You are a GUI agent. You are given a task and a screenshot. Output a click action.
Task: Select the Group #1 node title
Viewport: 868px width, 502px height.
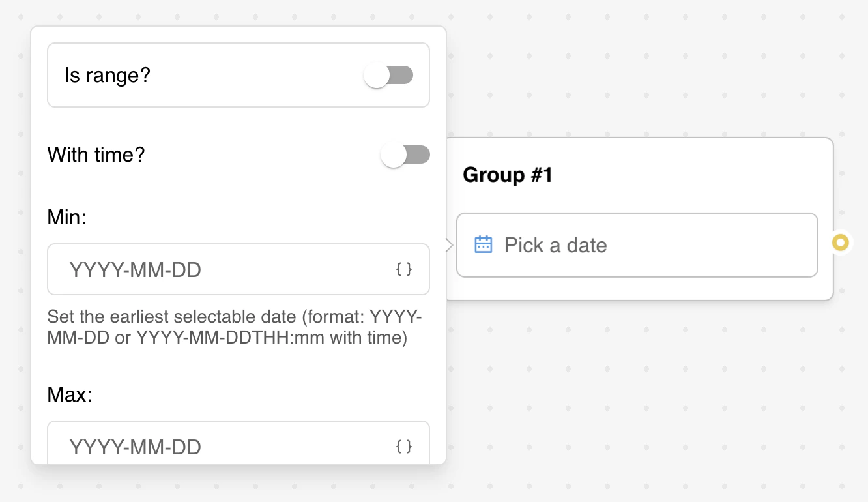(x=508, y=175)
